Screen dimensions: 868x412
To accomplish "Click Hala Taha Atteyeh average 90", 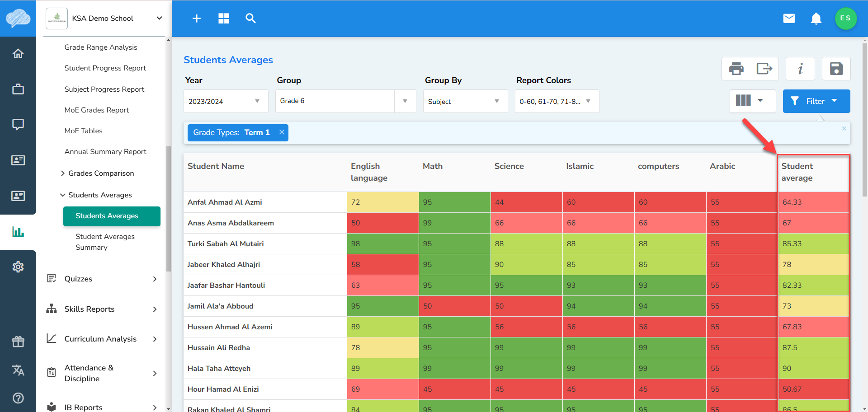I will point(814,369).
